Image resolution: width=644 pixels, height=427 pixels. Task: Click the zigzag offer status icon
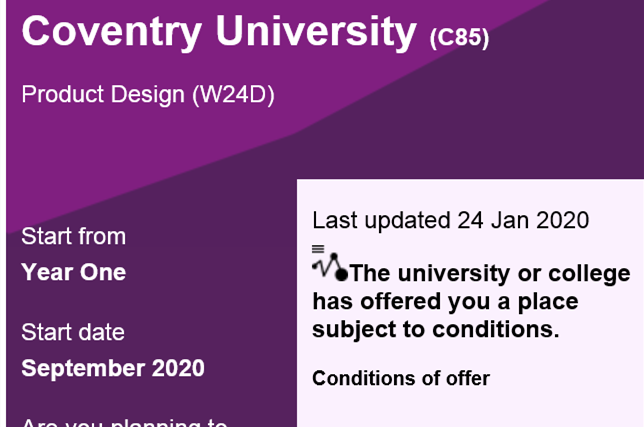(x=326, y=264)
